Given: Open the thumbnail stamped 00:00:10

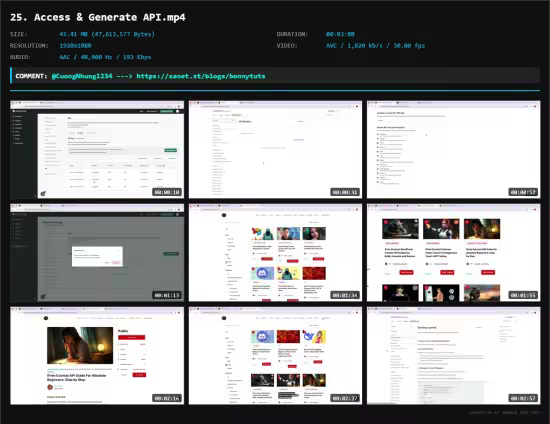Looking at the screenshot, I should (x=97, y=150).
